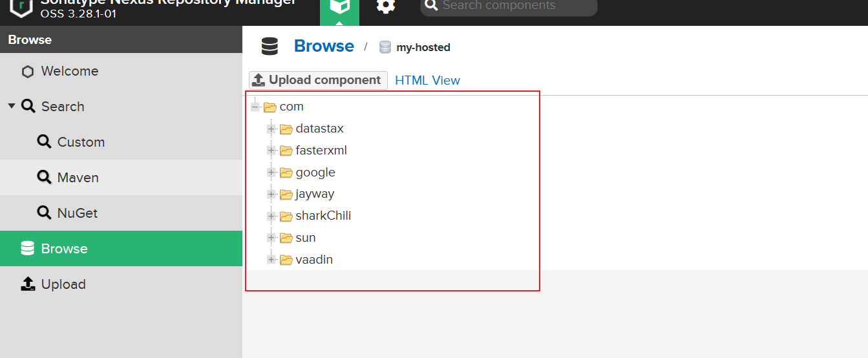Click the sharkChili folder icon

[x=286, y=216]
